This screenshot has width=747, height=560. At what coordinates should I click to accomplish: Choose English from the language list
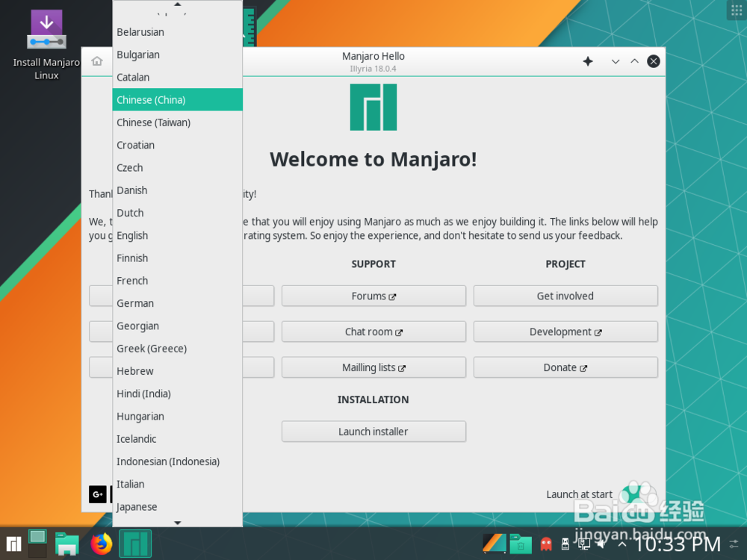point(178,235)
